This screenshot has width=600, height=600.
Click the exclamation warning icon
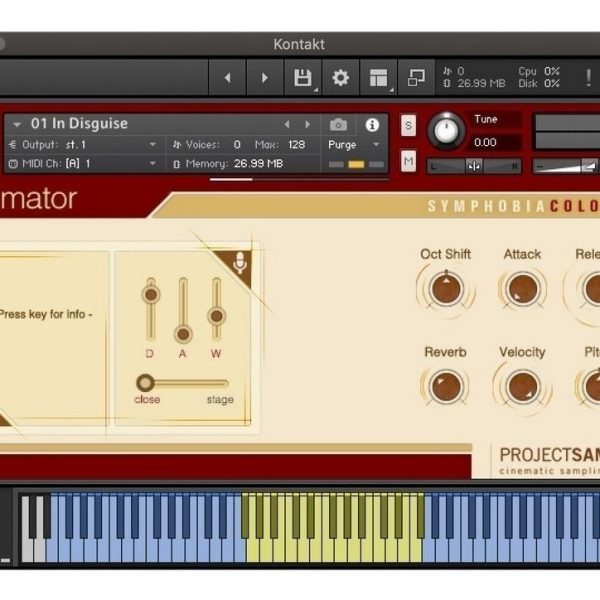point(589,78)
